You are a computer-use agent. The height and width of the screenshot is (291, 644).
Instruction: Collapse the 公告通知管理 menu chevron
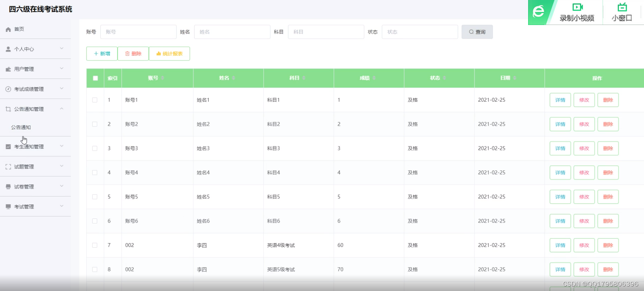(62, 109)
